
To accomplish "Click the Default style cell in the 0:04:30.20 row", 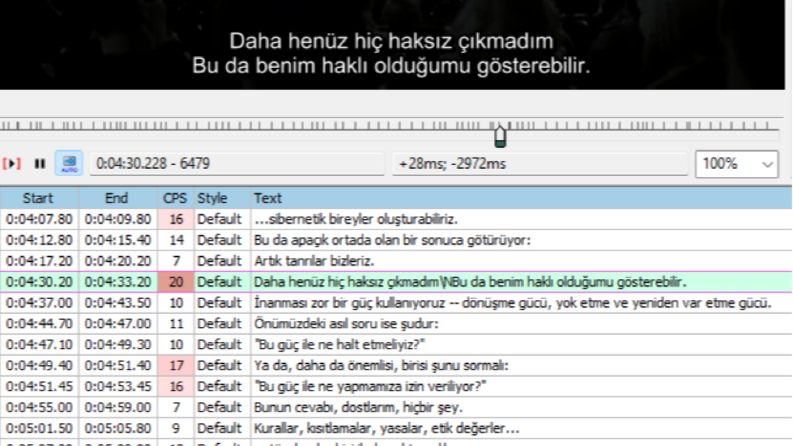I will click(x=223, y=282).
